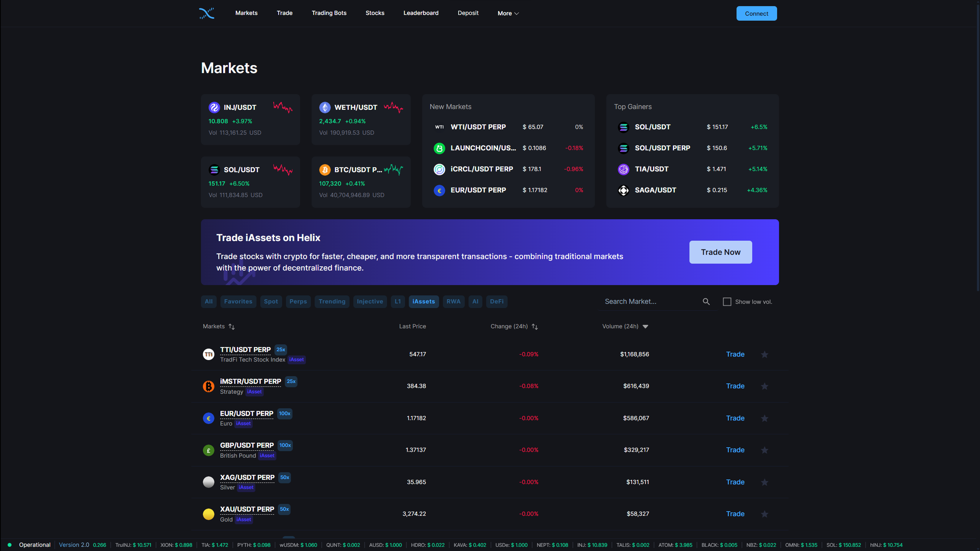The image size is (980, 551).
Task: Click the Trade Now banner button
Action: tap(720, 252)
